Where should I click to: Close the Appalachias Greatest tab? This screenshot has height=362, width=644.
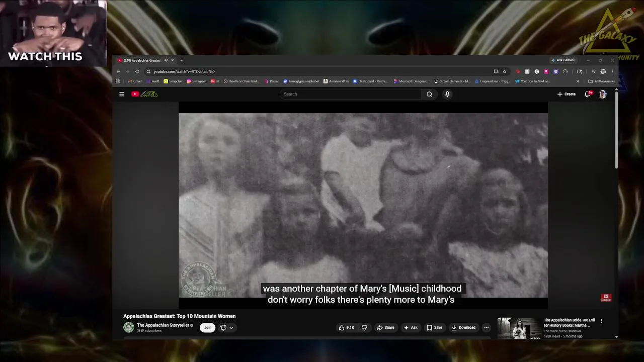click(172, 60)
